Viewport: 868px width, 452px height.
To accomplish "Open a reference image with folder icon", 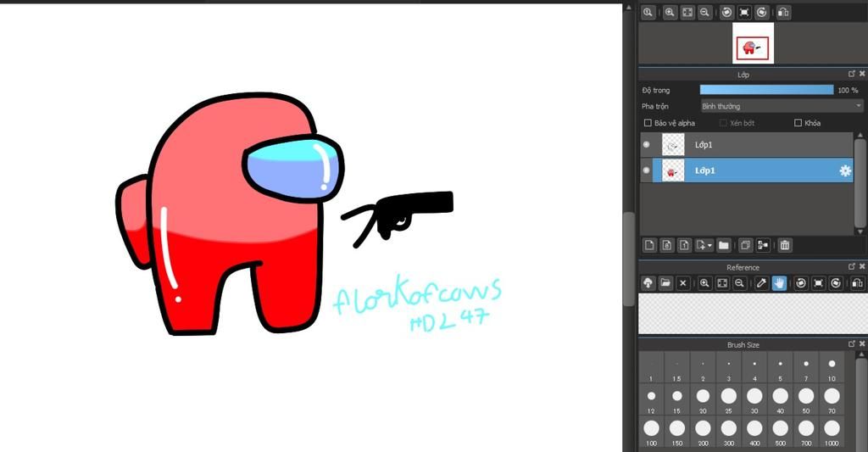I will [x=665, y=283].
